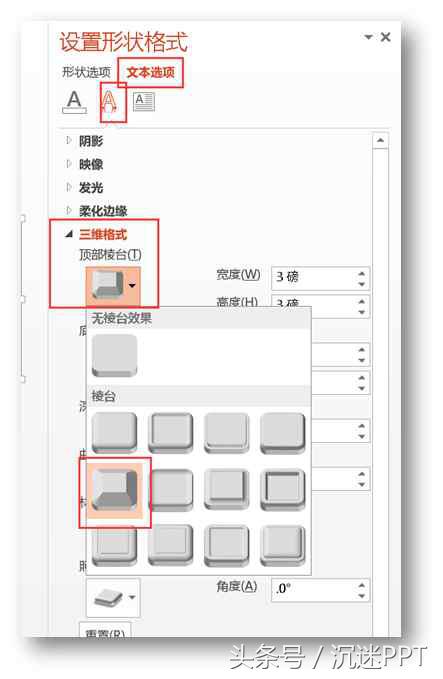The image size is (443, 679).
Task: Pick the first bevel preset in first row
Action: click(115, 432)
